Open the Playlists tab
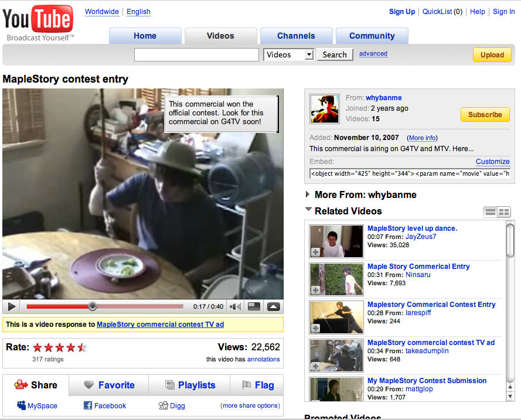This screenshot has width=521, height=420. point(190,385)
